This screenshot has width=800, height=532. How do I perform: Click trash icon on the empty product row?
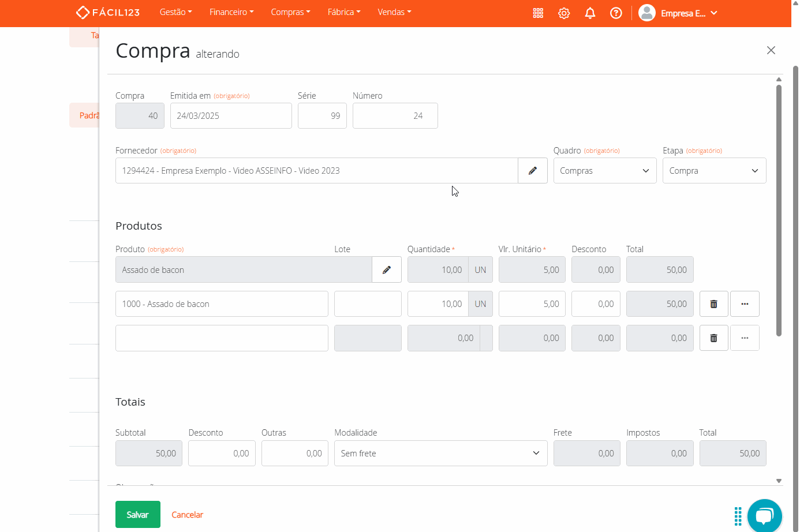[713, 338]
